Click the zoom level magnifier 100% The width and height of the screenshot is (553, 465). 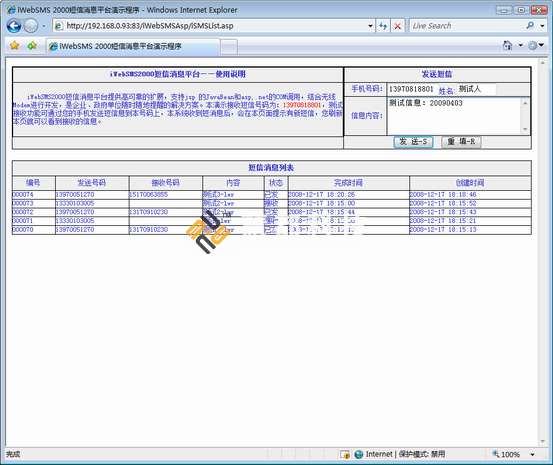click(x=506, y=454)
